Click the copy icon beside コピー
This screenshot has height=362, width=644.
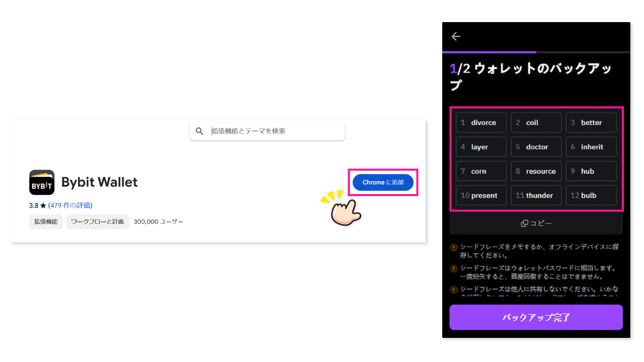pyautogui.click(x=524, y=224)
